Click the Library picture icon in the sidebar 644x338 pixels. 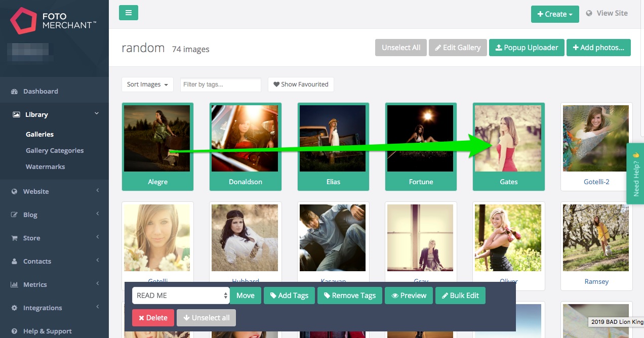(16, 115)
